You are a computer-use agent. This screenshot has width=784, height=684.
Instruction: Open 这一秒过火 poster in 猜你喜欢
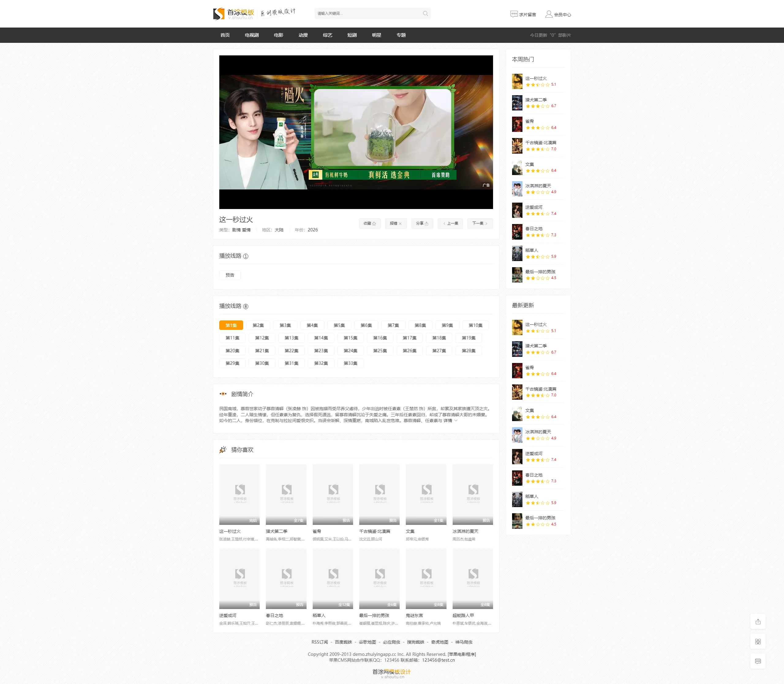(239, 495)
